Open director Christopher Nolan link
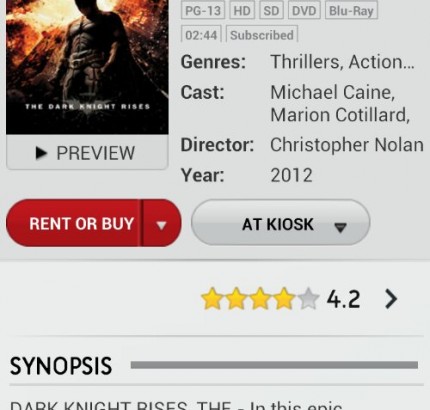This screenshot has width=430, height=410. [347, 145]
